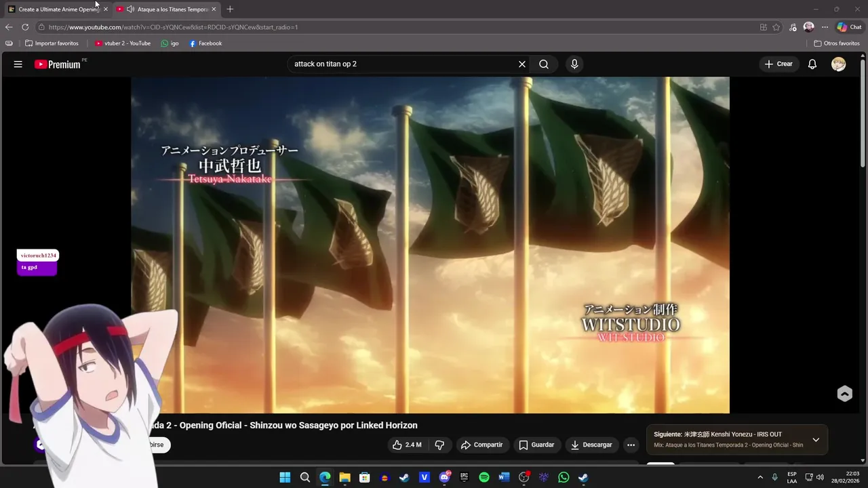The width and height of the screenshot is (868, 488).
Task: Expand the Siguiente playlist panel chevron
Action: pyautogui.click(x=816, y=440)
